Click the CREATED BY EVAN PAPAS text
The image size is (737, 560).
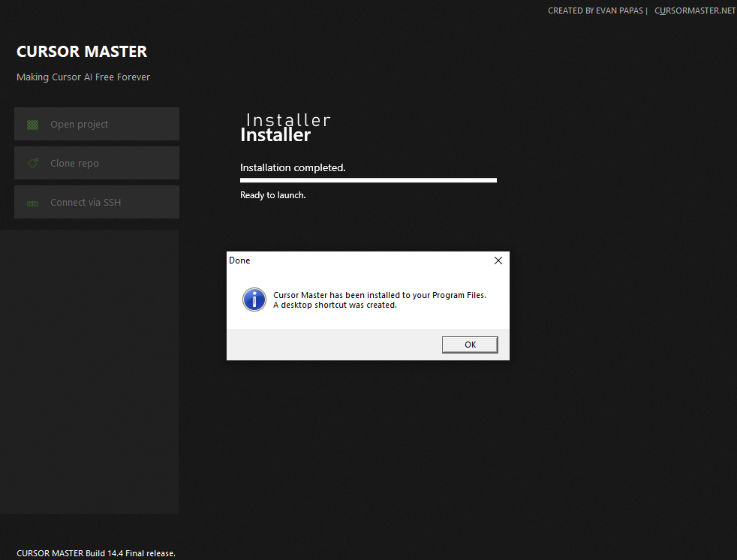click(595, 11)
